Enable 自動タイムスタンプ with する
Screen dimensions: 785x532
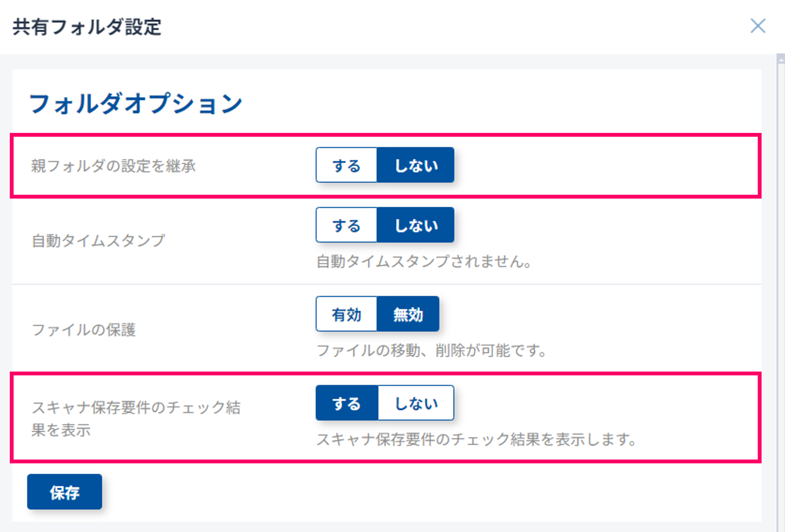click(x=346, y=225)
